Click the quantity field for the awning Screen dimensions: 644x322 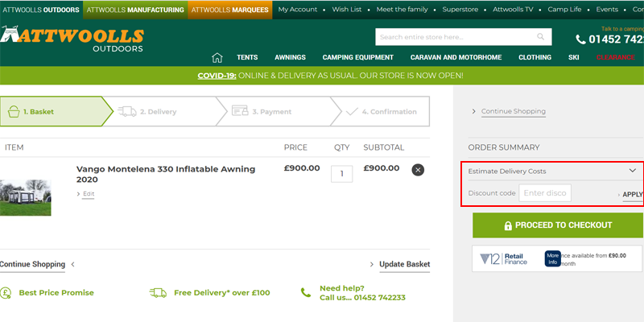pyautogui.click(x=341, y=174)
